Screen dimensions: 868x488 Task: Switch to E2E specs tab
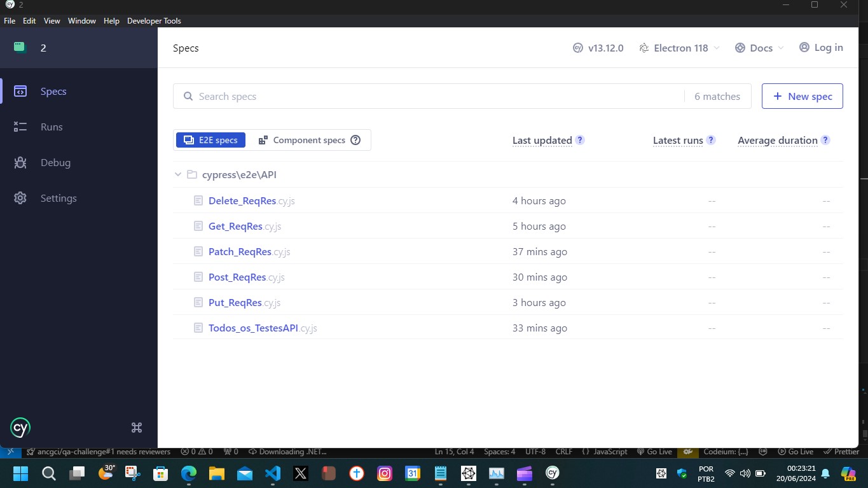point(210,140)
